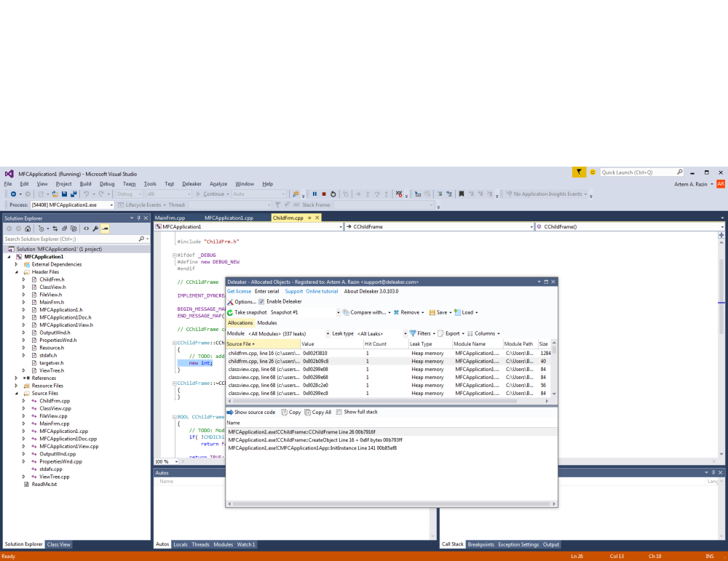728x561 pixels.
Task: Click the Home icon in Solution Explorer
Action: click(28, 228)
